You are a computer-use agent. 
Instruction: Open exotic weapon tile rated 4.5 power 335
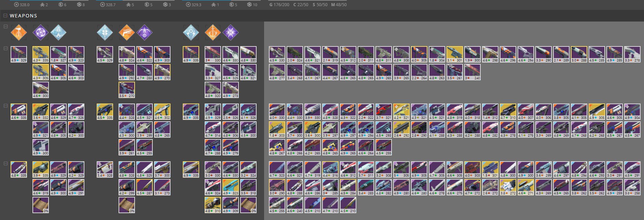[105, 112]
